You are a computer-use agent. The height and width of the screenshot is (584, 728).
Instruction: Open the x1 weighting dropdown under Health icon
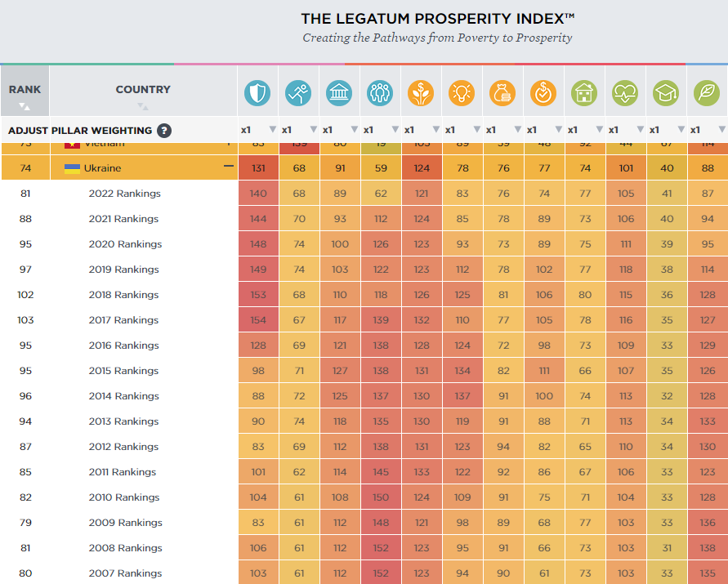pos(626,130)
